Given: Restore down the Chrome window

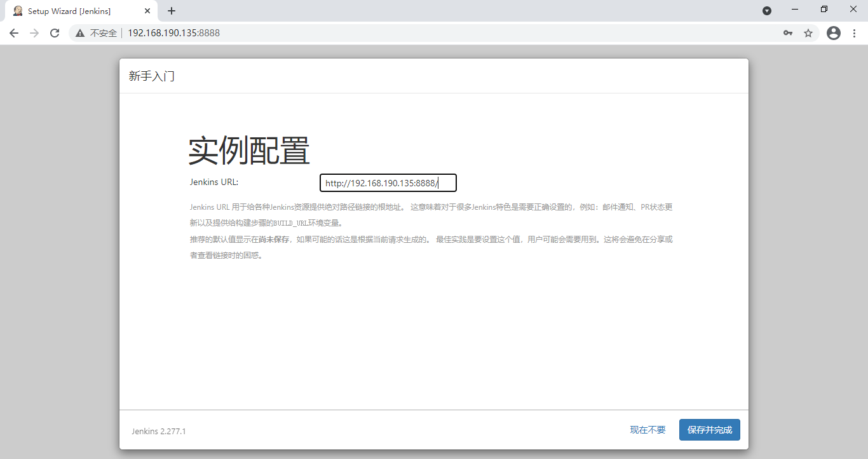Looking at the screenshot, I should tap(824, 10).
